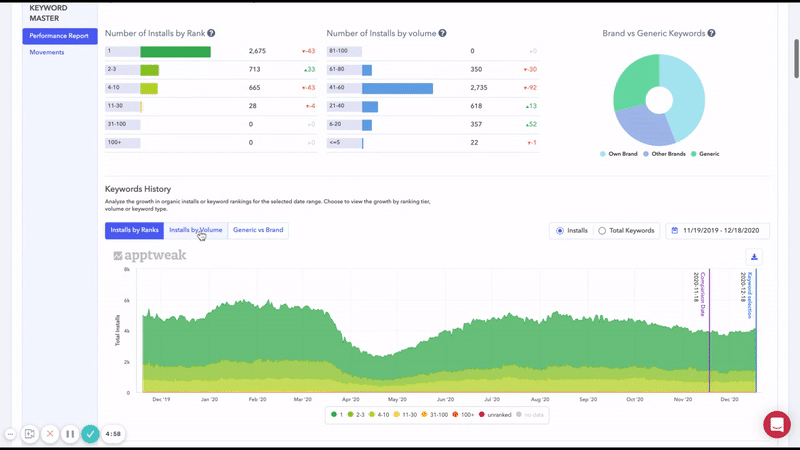This screenshot has width=800, height=450.
Task: Click Own Brand pie legend entry
Action: (618, 154)
